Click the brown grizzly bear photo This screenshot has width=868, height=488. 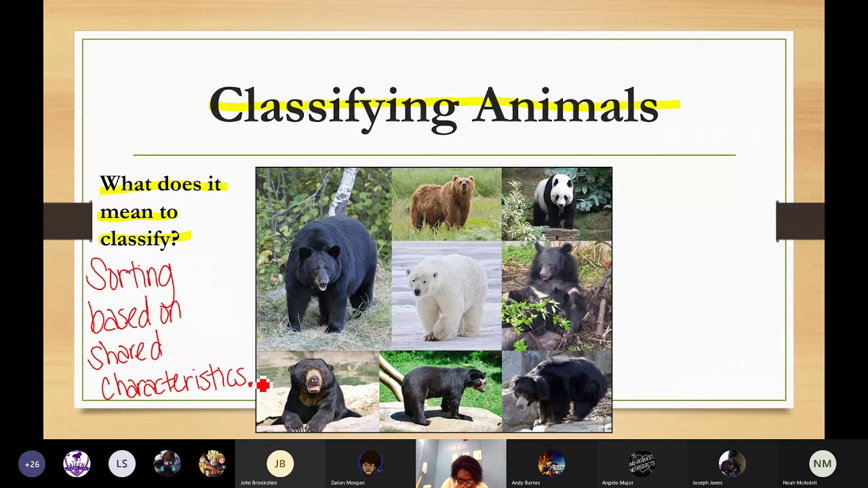[x=447, y=204]
